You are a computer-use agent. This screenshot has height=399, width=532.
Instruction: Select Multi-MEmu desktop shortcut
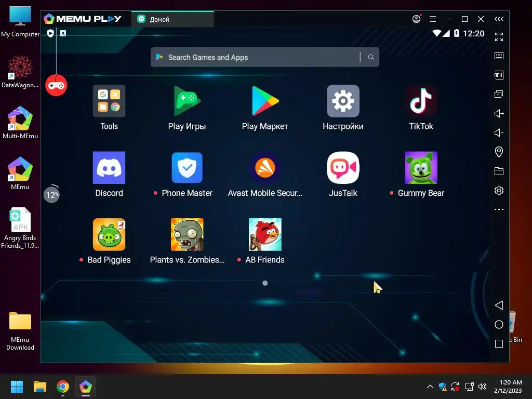pos(20,123)
